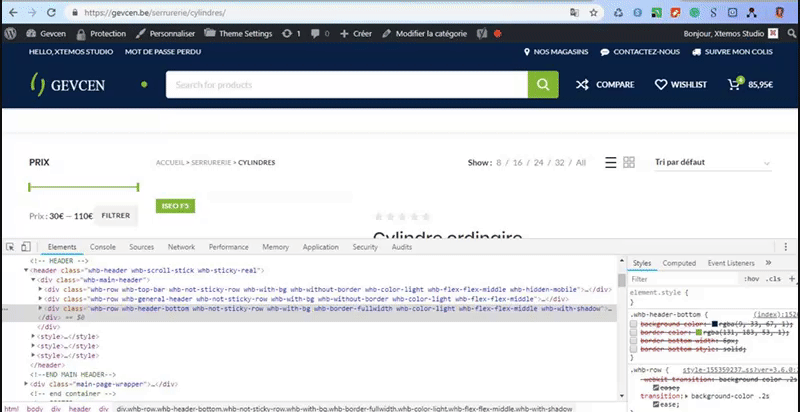800x412 pixels.
Task: Click the Yoast SEO icon in the admin bar
Action: tap(482, 34)
